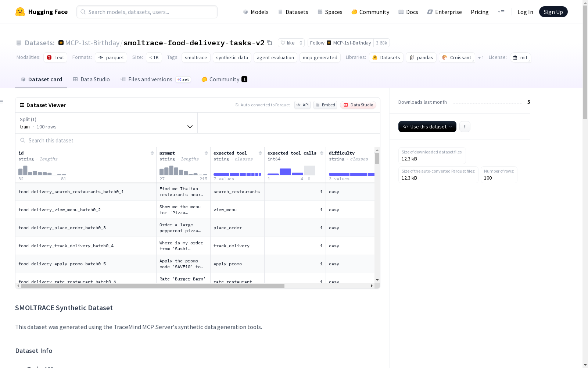The height and width of the screenshot is (368, 588).
Task: Click the Text modality tag
Action: click(55, 57)
